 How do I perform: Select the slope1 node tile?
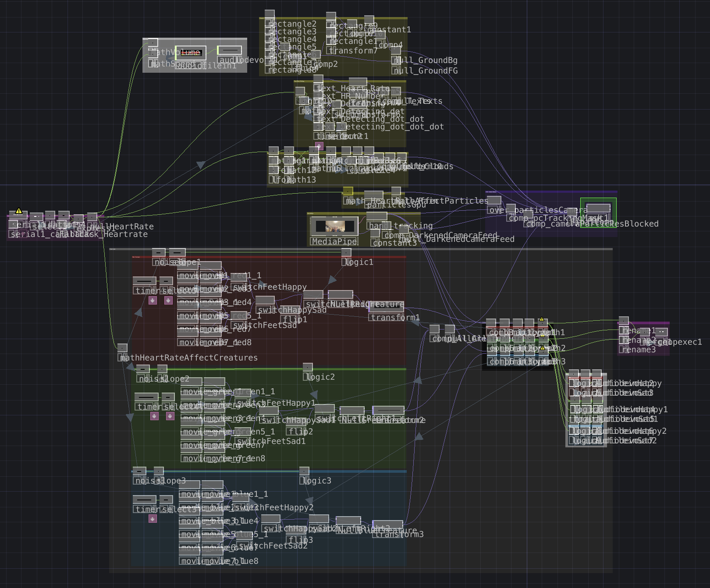(x=177, y=252)
